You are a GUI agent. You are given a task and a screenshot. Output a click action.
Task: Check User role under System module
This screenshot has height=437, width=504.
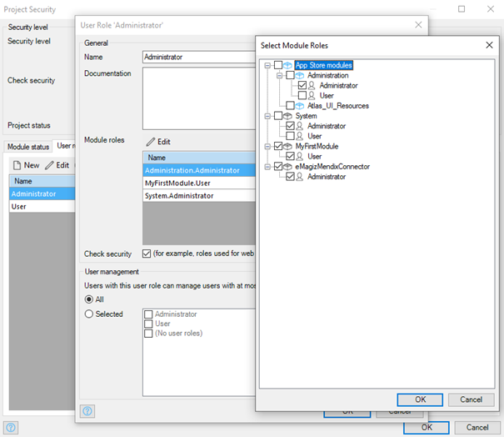pyautogui.click(x=290, y=136)
